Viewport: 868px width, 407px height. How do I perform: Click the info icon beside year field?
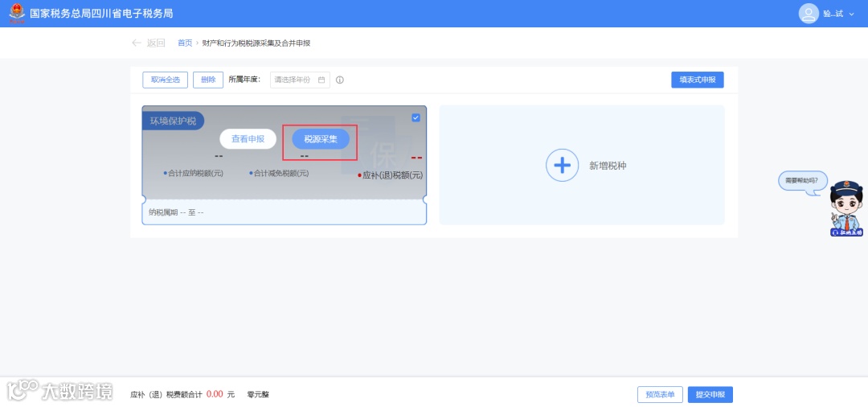point(340,80)
